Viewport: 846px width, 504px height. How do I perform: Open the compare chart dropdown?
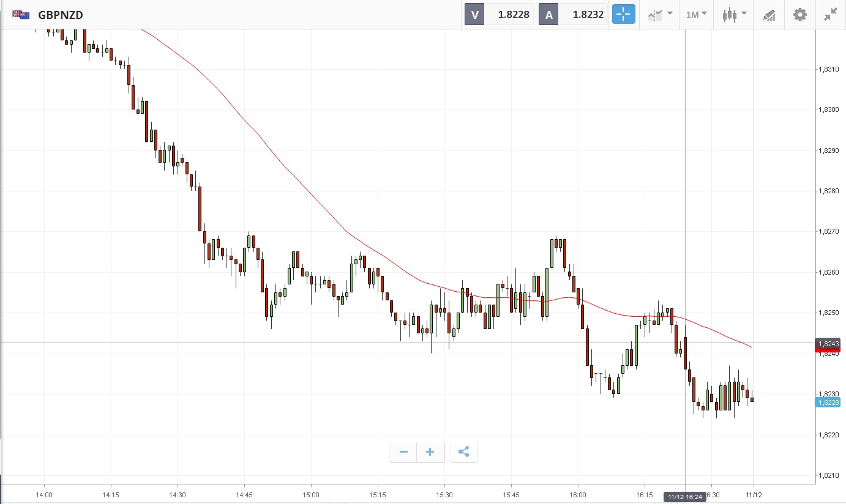tap(660, 15)
